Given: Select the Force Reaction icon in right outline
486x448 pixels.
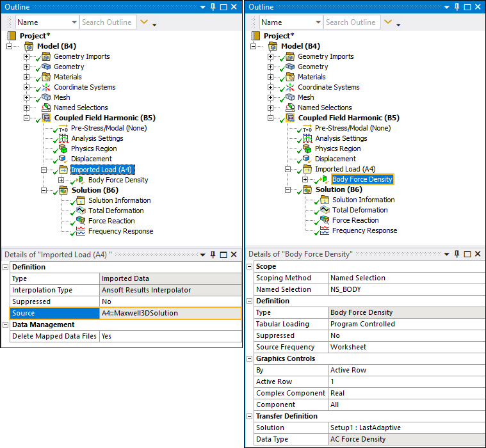Looking at the screenshot, I should coord(325,220).
